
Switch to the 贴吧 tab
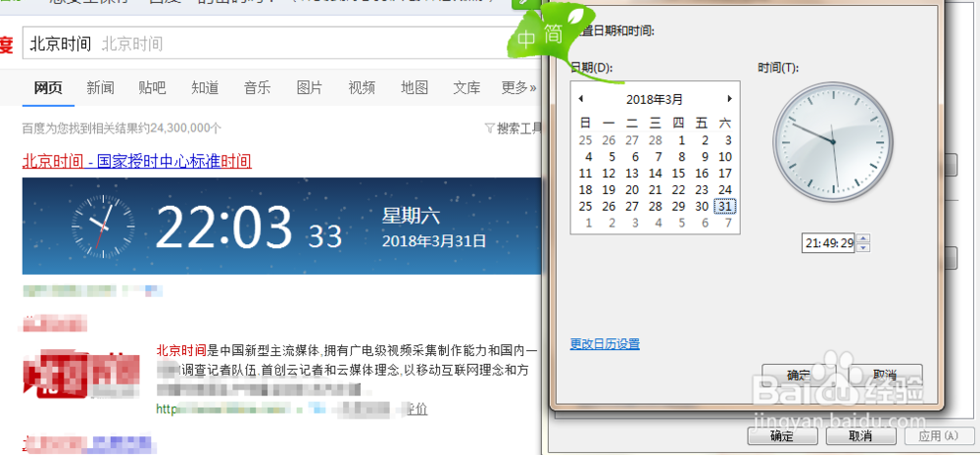coord(153,87)
